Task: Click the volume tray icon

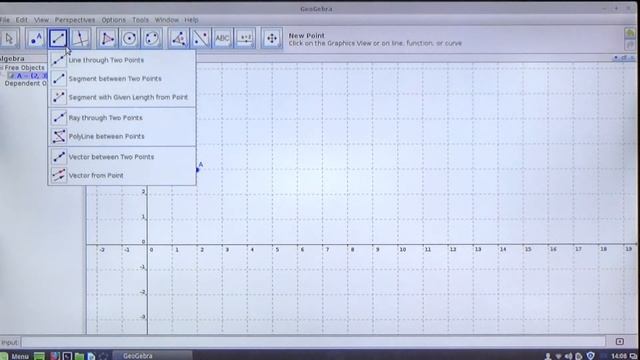Action: (x=569, y=356)
